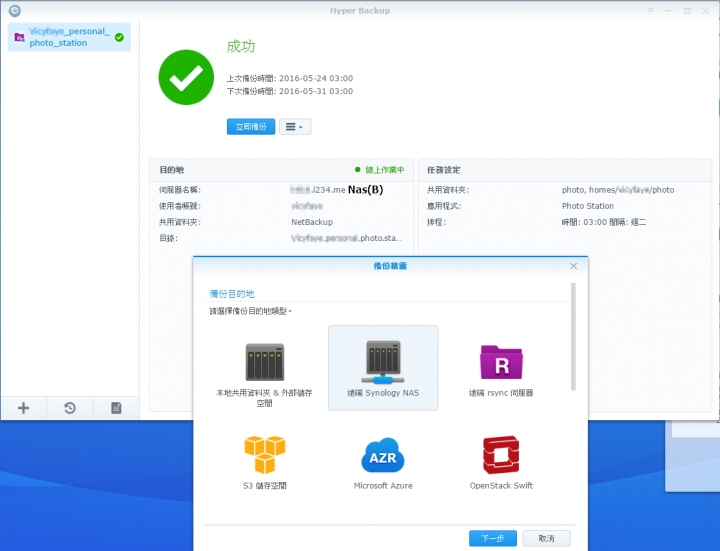720x551 pixels.
Task: Open the backup log document icon
Action: (116, 408)
